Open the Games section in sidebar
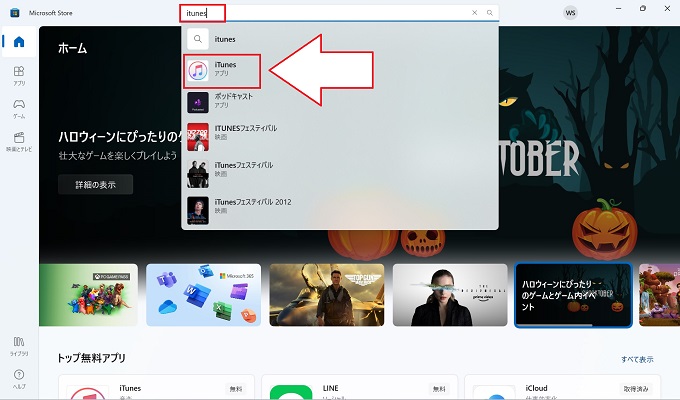Screen dimensions: 680x400 tap(19, 108)
